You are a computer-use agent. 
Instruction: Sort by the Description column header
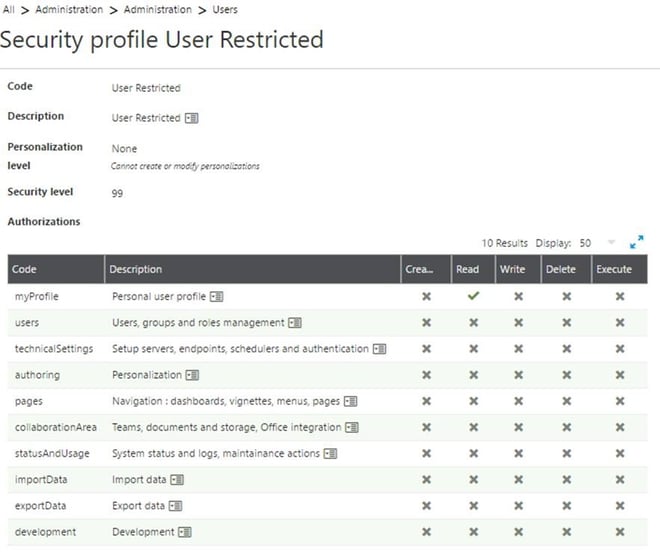253,269
